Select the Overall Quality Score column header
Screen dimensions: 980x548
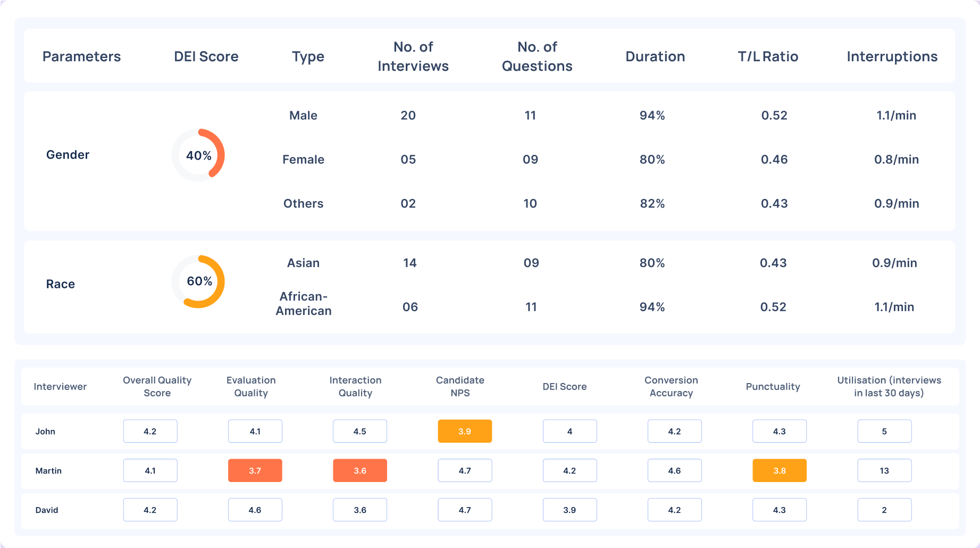pyautogui.click(x=157, y=387)
